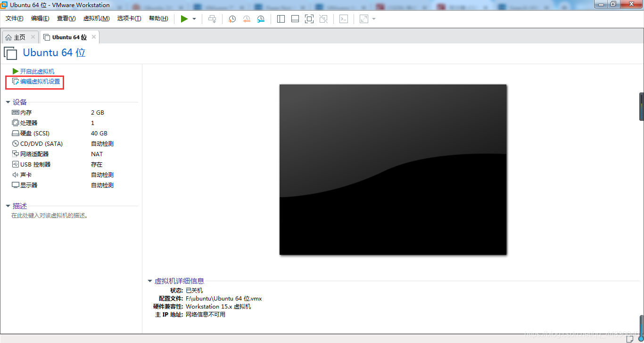The image size is (644, 343).
Task: Click the 40 GB disk value
Action: [x=99, y=134]
